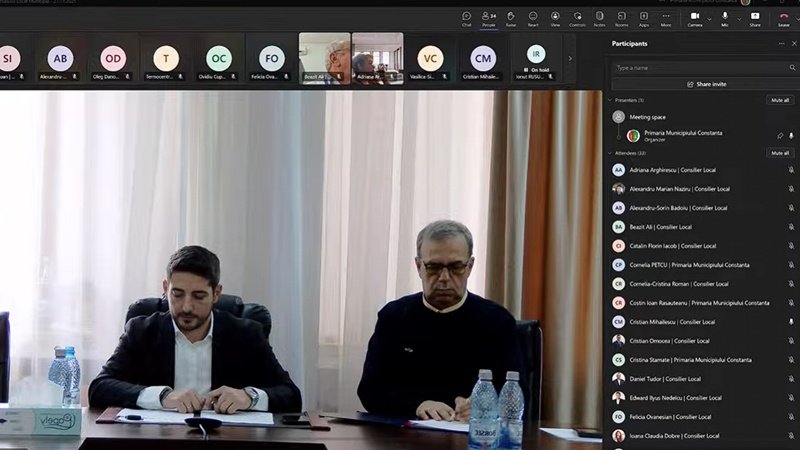
Task: Open the View layout menu
Action: tap(555, 17)
